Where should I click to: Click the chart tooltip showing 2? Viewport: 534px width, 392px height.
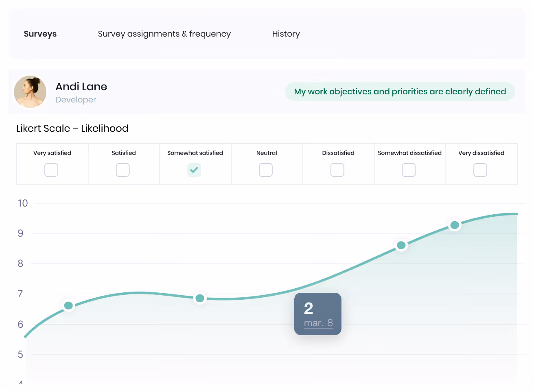[318, 314]
